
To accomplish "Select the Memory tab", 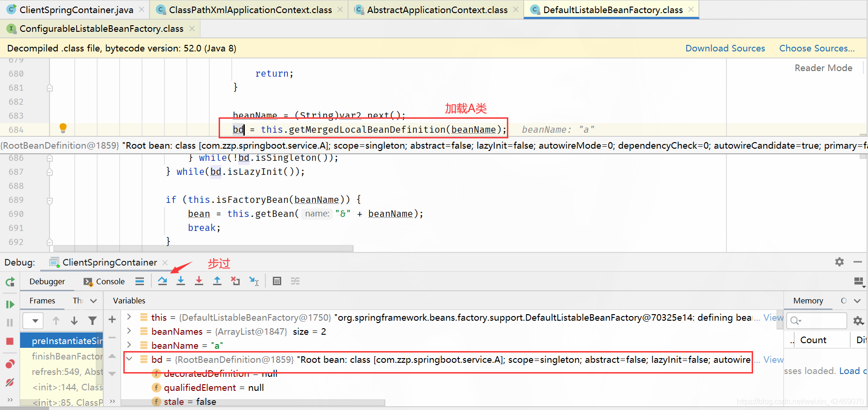I will (x=808, y=301).
